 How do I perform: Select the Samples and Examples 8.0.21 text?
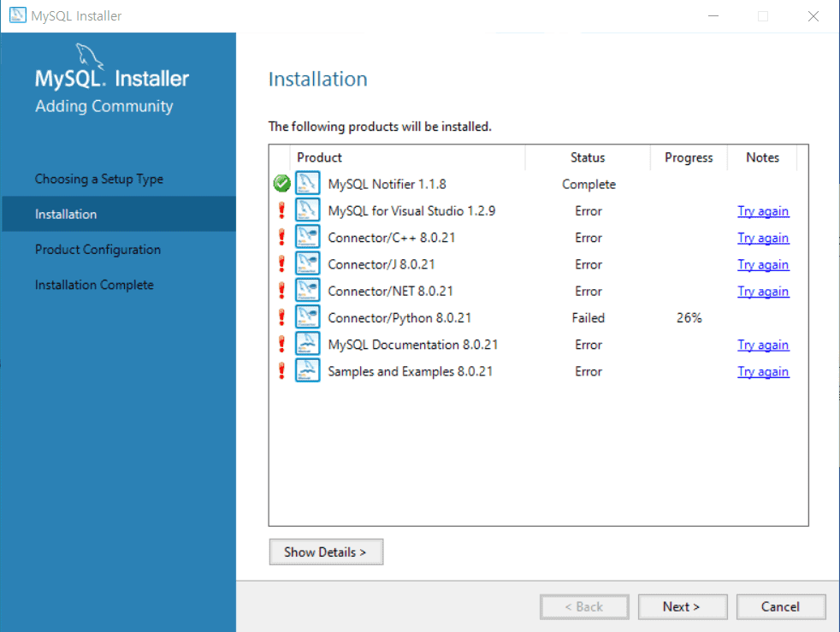tap(410, 372)
